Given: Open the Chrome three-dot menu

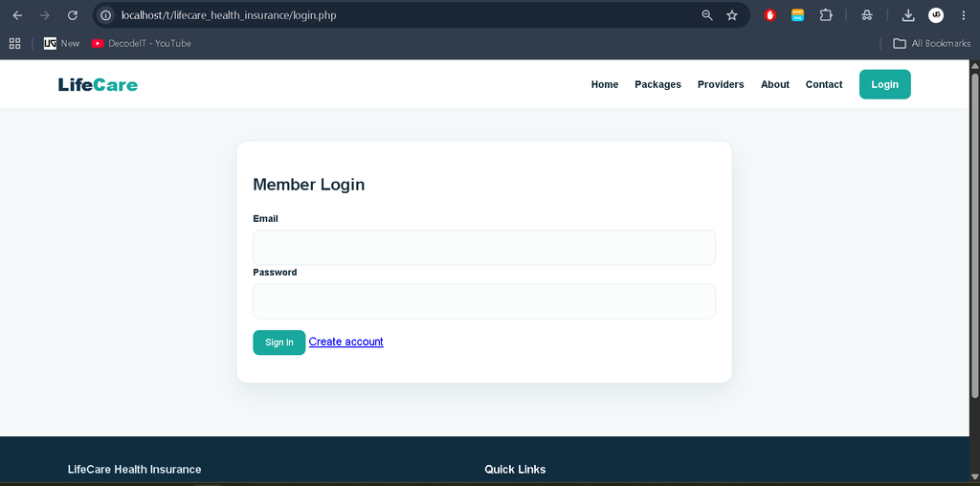Looking at the screenshot, I should click(x=963, y=15).
